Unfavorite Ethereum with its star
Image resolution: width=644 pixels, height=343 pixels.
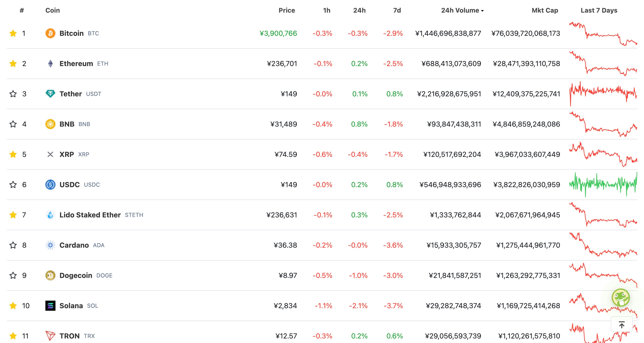(13, 64)
